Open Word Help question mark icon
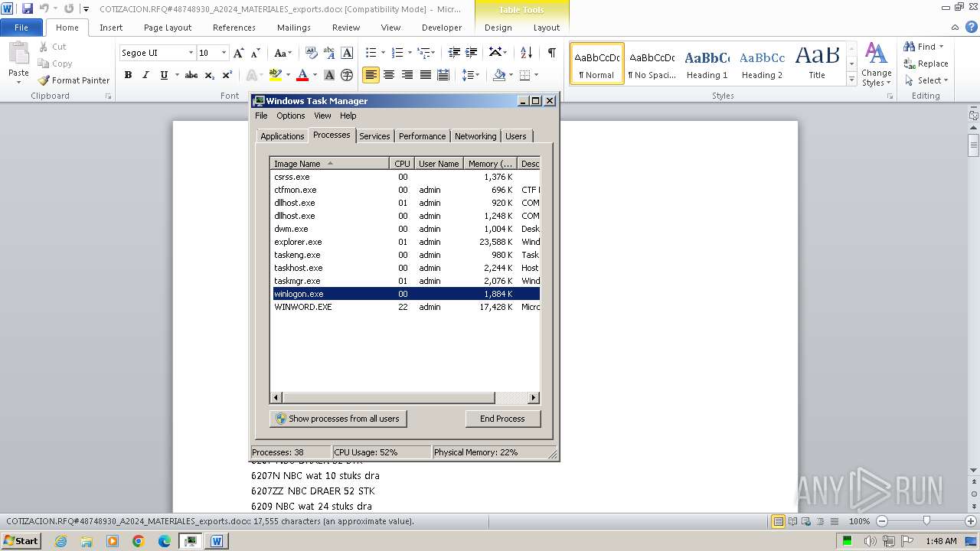Viewport: 980px width, 551px height. click(x=972, y=27)
